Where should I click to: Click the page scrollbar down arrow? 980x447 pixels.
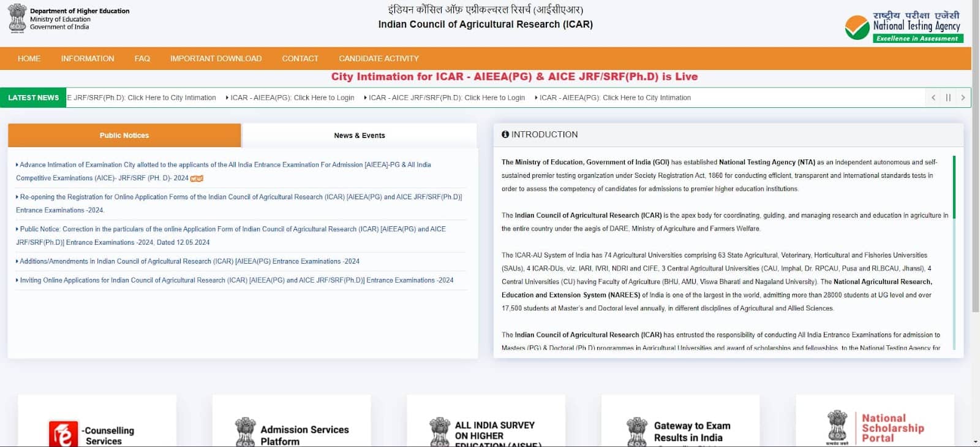click(975, 441)
